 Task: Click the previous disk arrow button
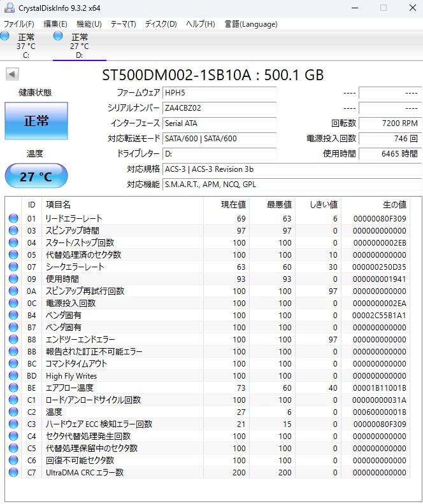tap(12, 74)
